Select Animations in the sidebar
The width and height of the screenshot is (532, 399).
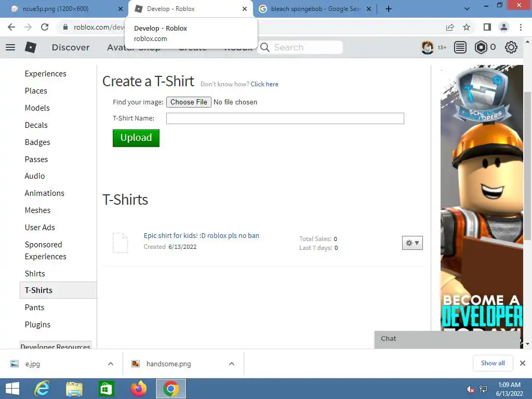pyautogui.click(x=45, y=193)
